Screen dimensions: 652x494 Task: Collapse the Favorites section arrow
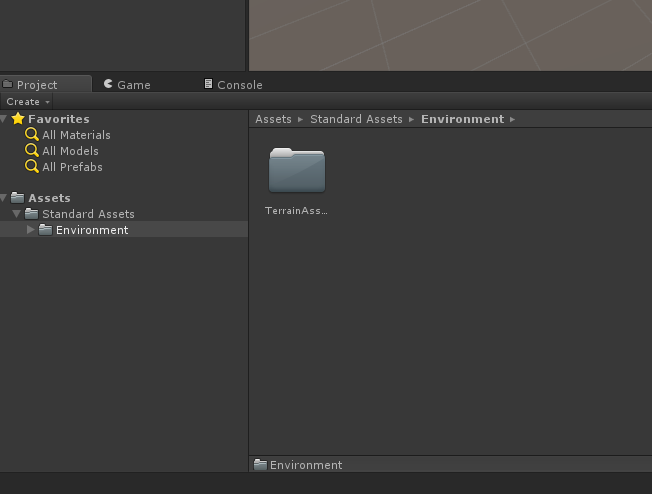[x=4, y=119]
